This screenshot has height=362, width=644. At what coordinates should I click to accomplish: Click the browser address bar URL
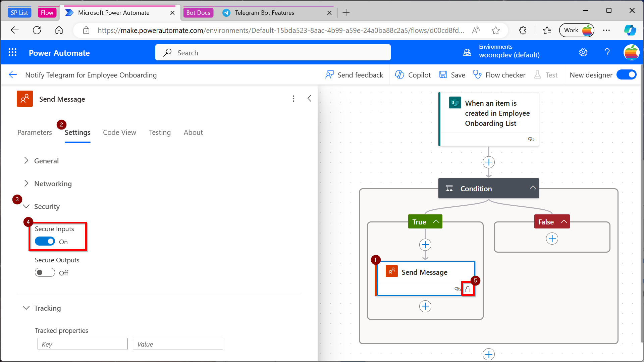[281, 31]
